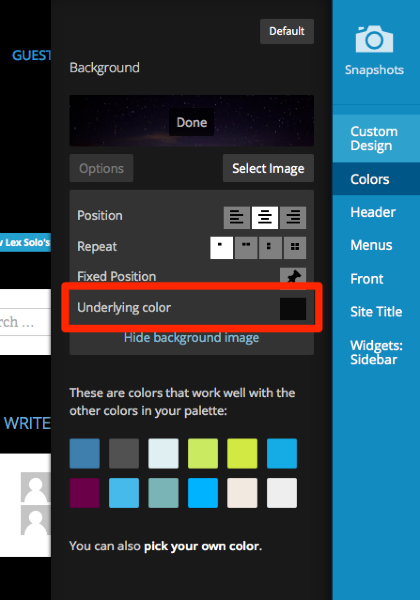This screenshot has height=600, width=420.
Task: Click the Options button
Action: coord(101,168)
